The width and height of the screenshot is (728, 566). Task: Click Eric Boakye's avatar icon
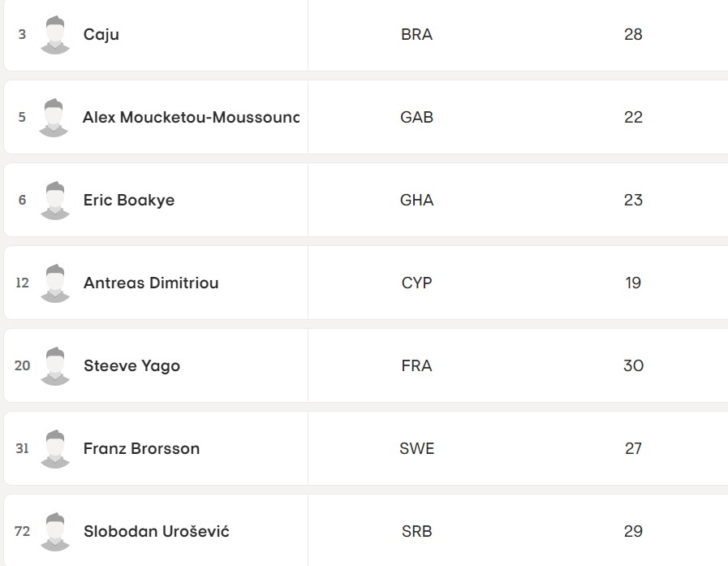click(x=54, y=201)
